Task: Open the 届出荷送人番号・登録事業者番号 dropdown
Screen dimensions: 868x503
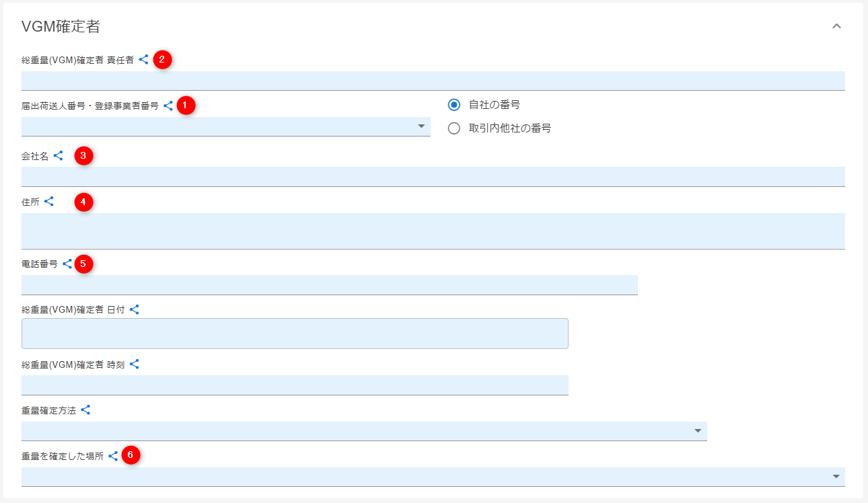Action: (226, 126)
